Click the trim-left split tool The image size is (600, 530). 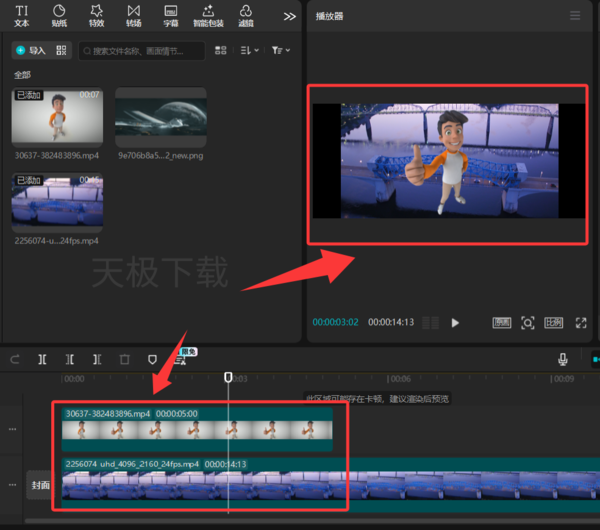[70, 359]
